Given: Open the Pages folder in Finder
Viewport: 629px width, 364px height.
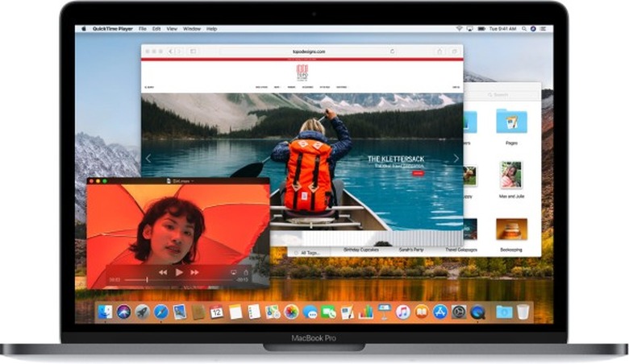Looking at the screenshot, I should pos(511,122).
